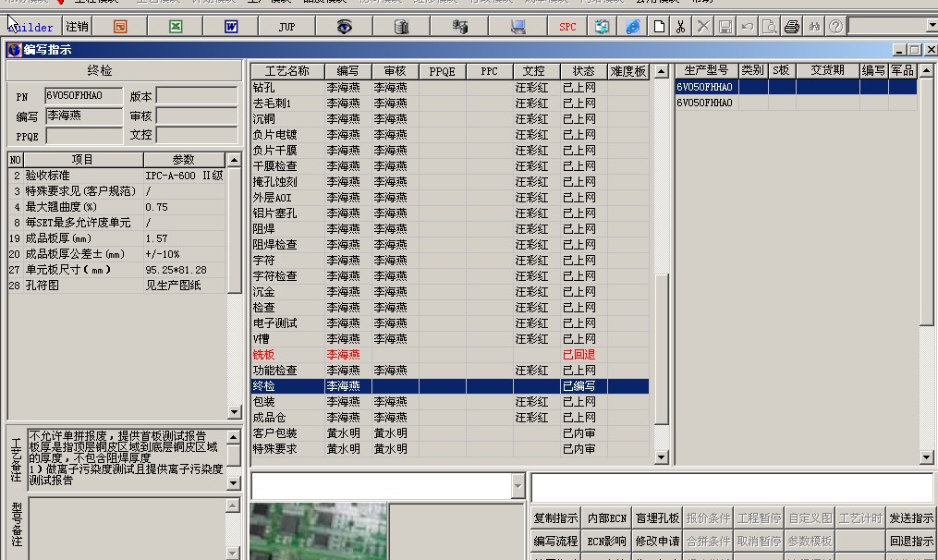Select the 验收标准 parameter row
Screen dimensions: 938x560
click(116, 176)
